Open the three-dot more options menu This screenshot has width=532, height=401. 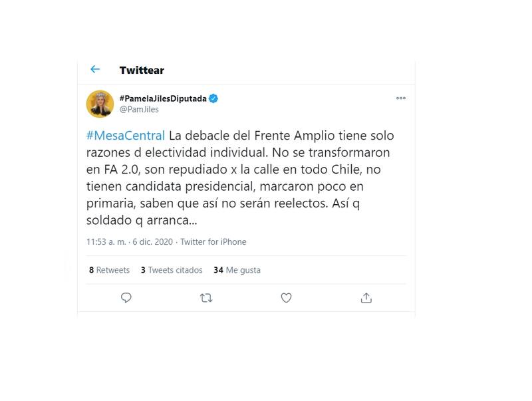(400, 98)
